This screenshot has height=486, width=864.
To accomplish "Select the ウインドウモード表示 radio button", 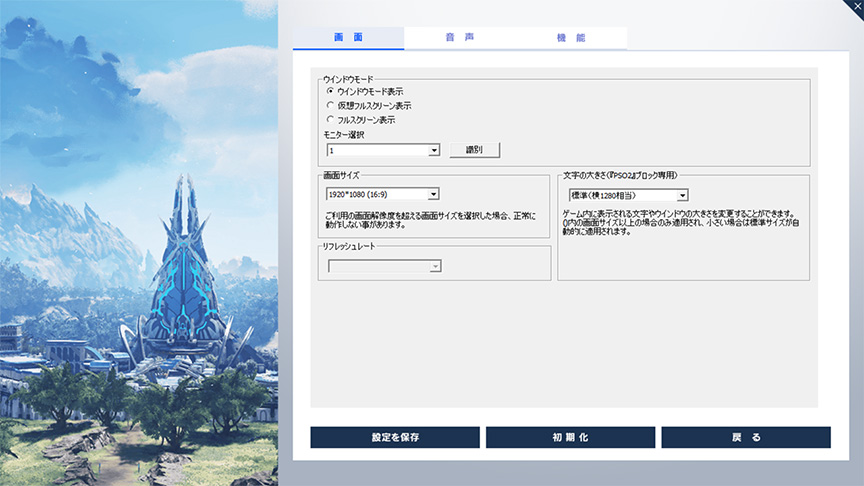I will pyautogui.click(x=331, y=91).
